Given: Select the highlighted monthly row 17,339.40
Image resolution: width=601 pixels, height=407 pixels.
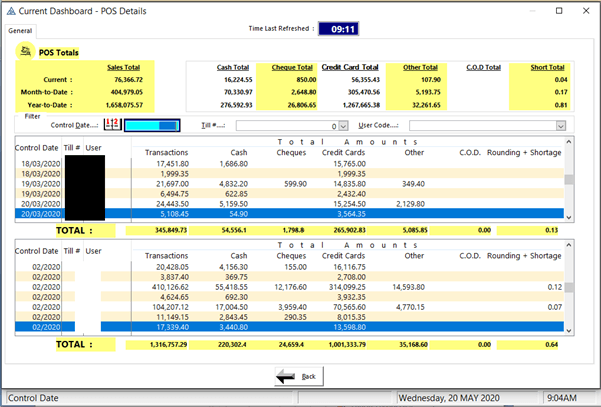Looking at the screenshot, I should pos(289,327).
